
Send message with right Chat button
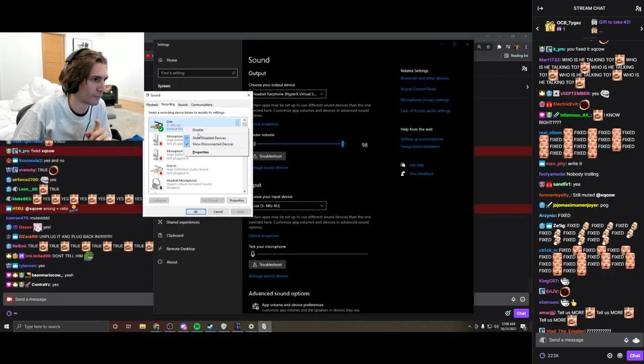(634, 355)
